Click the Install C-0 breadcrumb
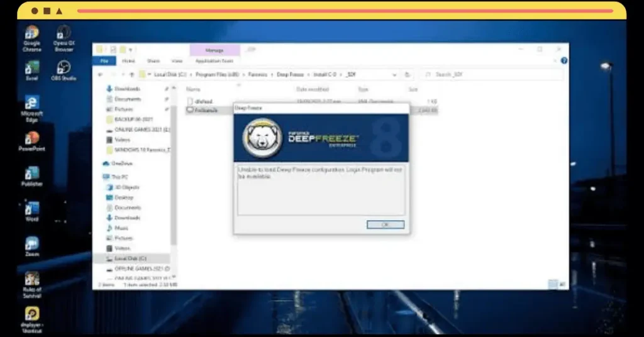644x337 pixels. click(325, 75)
